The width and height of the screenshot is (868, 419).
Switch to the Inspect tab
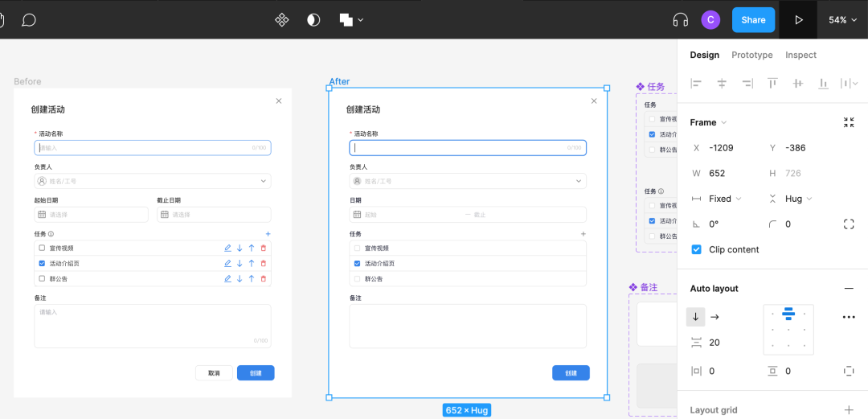pyautogui.click(x=800, y=55)
